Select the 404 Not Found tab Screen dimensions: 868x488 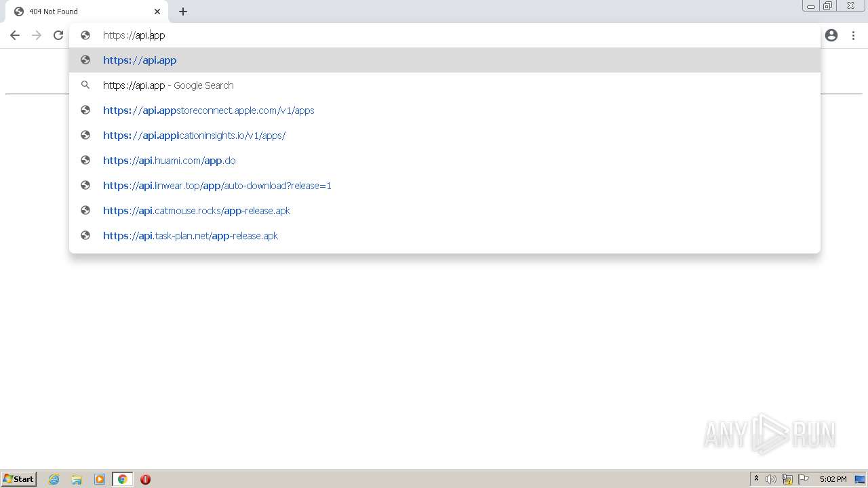click(85, 12)
